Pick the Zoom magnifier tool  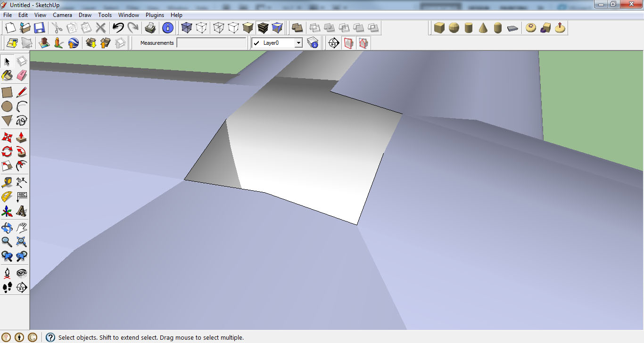coord(7,242)
